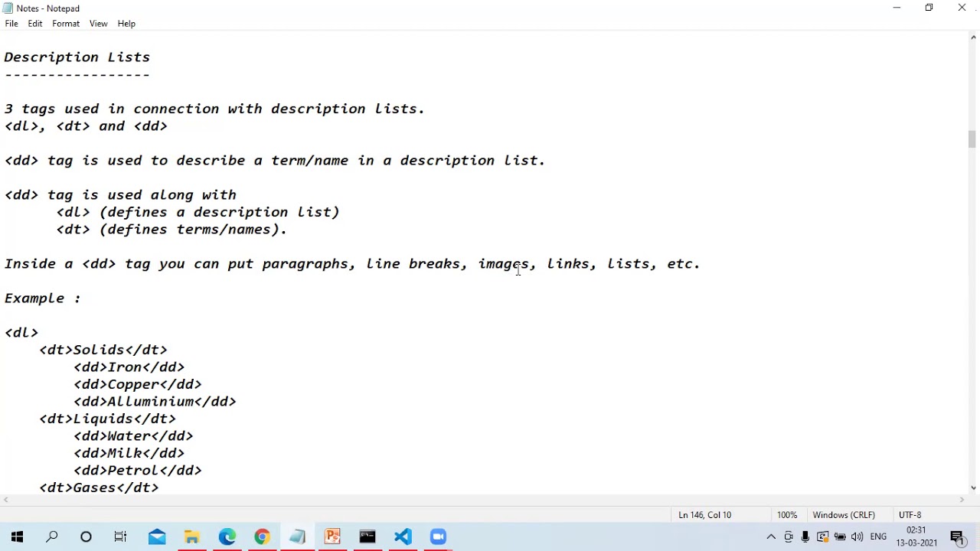Show hidden system tray icons
This screenshot has width=980, height=551.
tap(771, 536)
